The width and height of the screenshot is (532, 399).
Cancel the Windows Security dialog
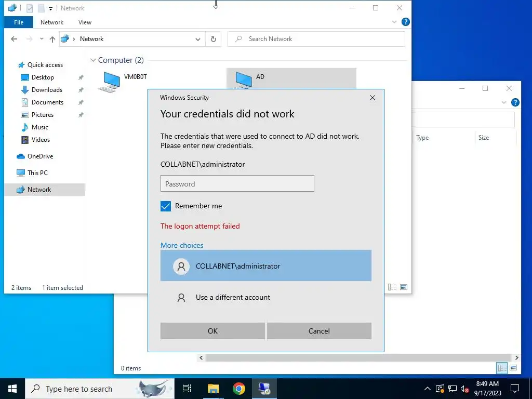(319, 331)
